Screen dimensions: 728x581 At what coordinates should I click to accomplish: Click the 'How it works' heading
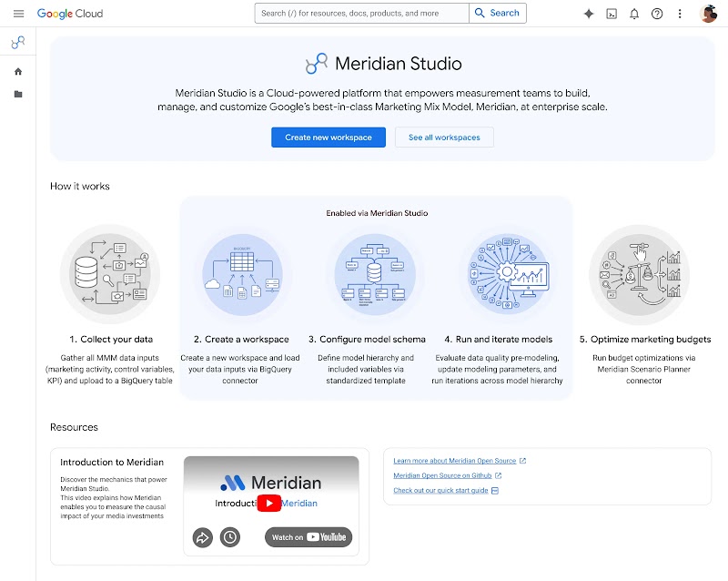pos(80,187)
